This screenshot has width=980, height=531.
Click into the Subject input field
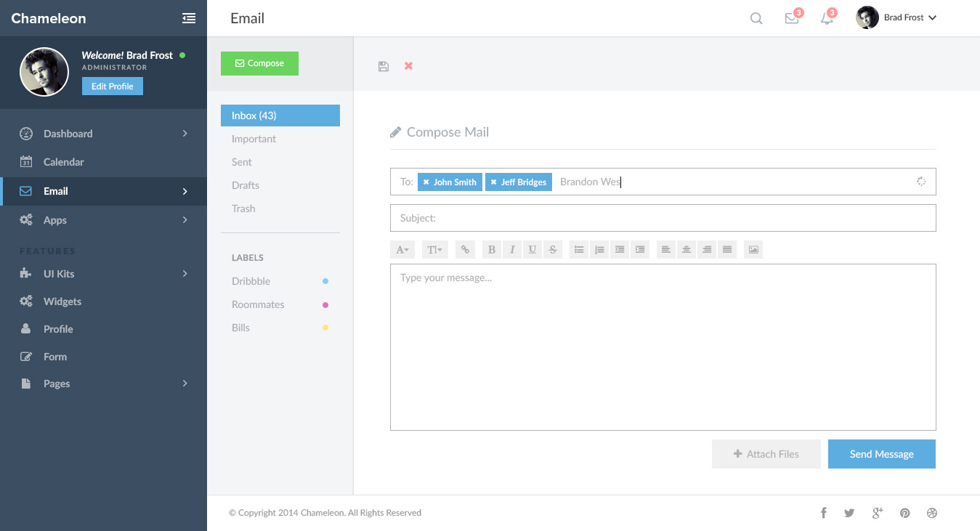click(663, 218)
